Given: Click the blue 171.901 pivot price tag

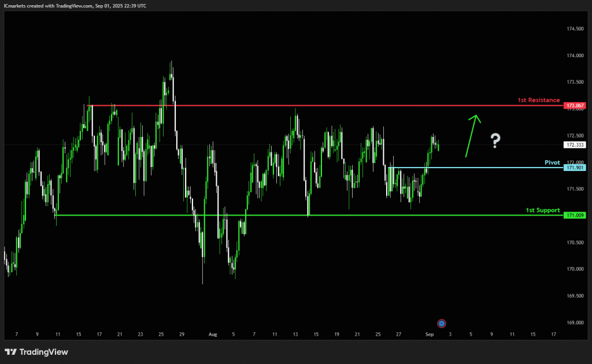Looking at the screenshot, I should (x=575, y=168).
